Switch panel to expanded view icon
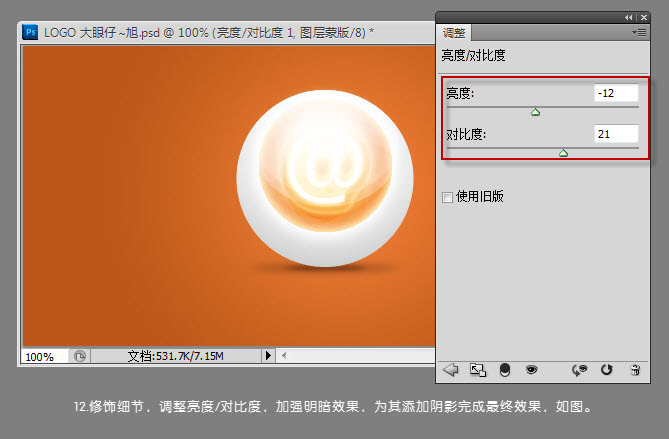 [477, 370]
